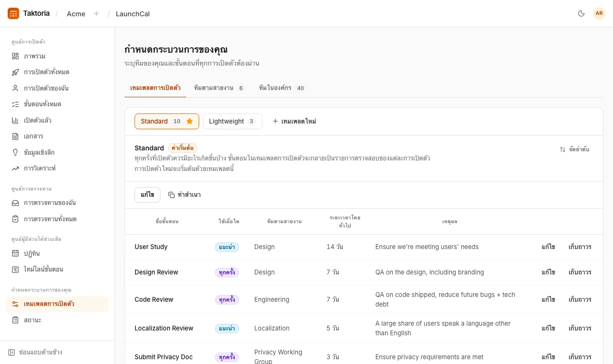This screenshot has width=613, height=364.
Task: Edit the Submit Privacy Doc step
Action: tap(548, 357)
